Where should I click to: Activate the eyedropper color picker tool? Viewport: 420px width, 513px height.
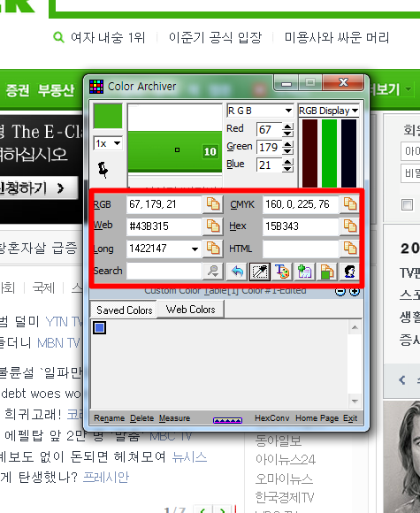(x=260, y=272)
